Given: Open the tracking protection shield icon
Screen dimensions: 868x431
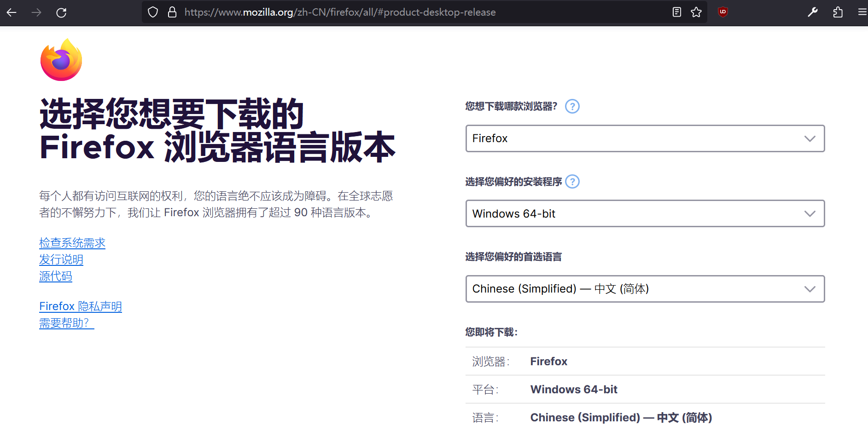Looking at the screenshot, I should pyautogui.click(x=153, y=12).
